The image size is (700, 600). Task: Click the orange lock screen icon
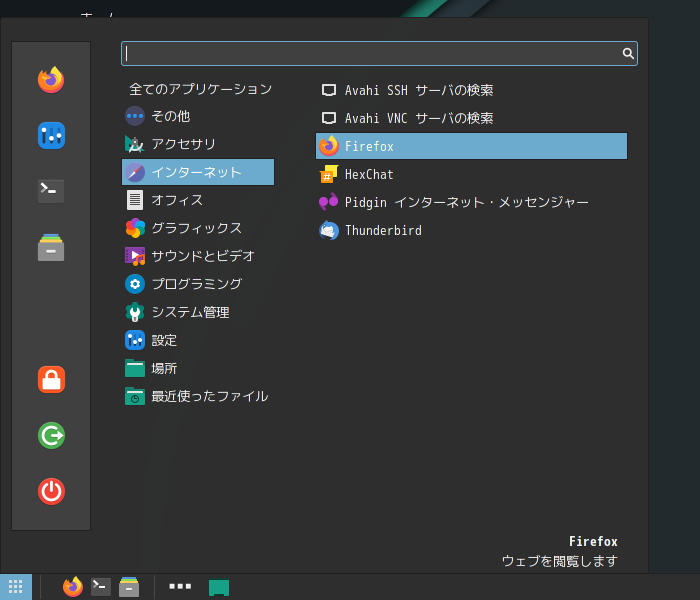[51, 379]
